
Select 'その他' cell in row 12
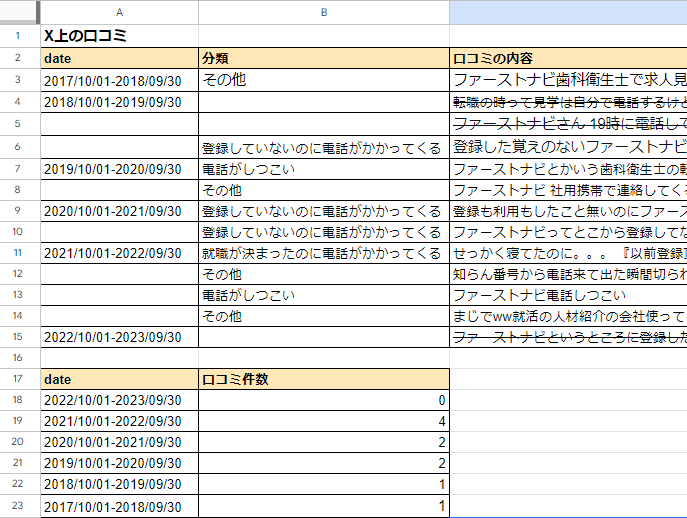(x=324, y=274)
